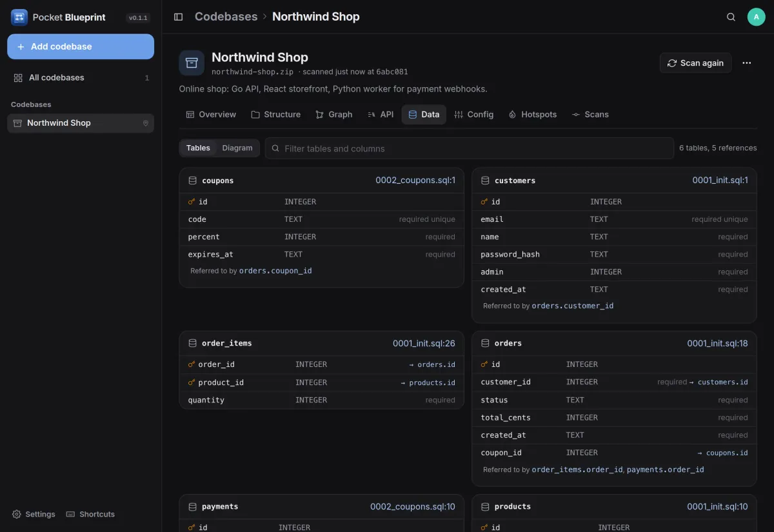Click the Shortcuts keyboard icon
This screenshot has height=532, width=774.
click(x=71, y=514)
